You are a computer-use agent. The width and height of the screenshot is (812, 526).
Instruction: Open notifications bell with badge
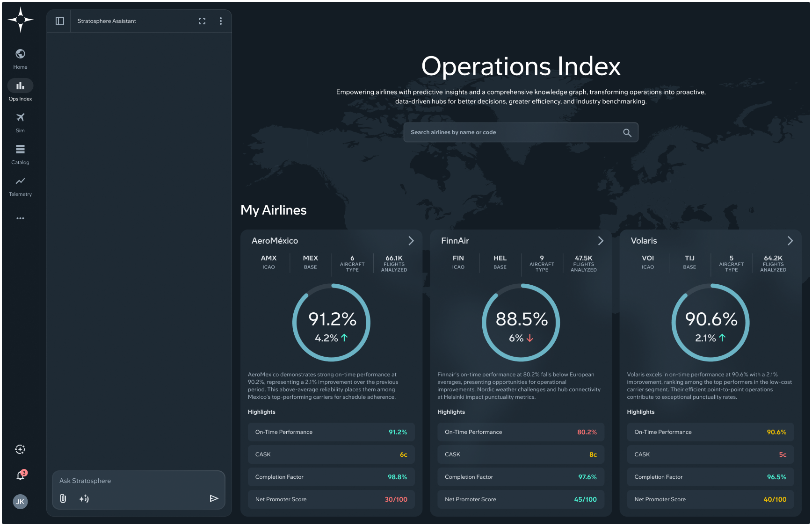21,475
